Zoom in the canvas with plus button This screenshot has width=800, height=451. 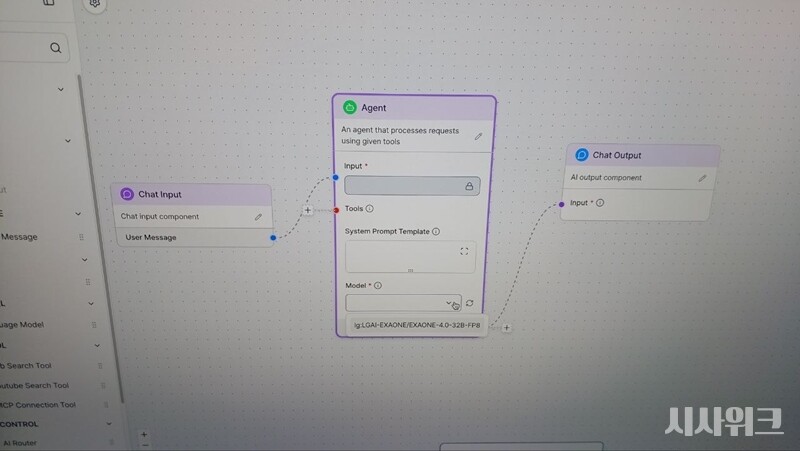click(144, 435)
